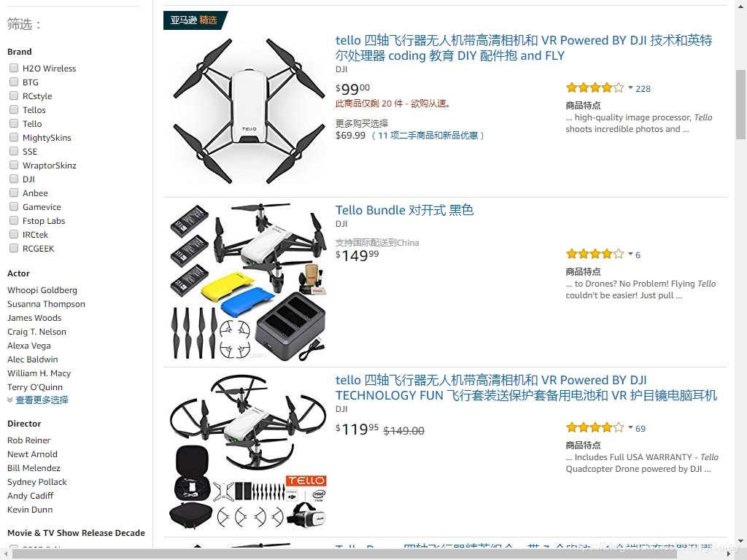Filter by director Rob Reiner
Viewport: 747px width, 560px height.
tap(28, 440)
